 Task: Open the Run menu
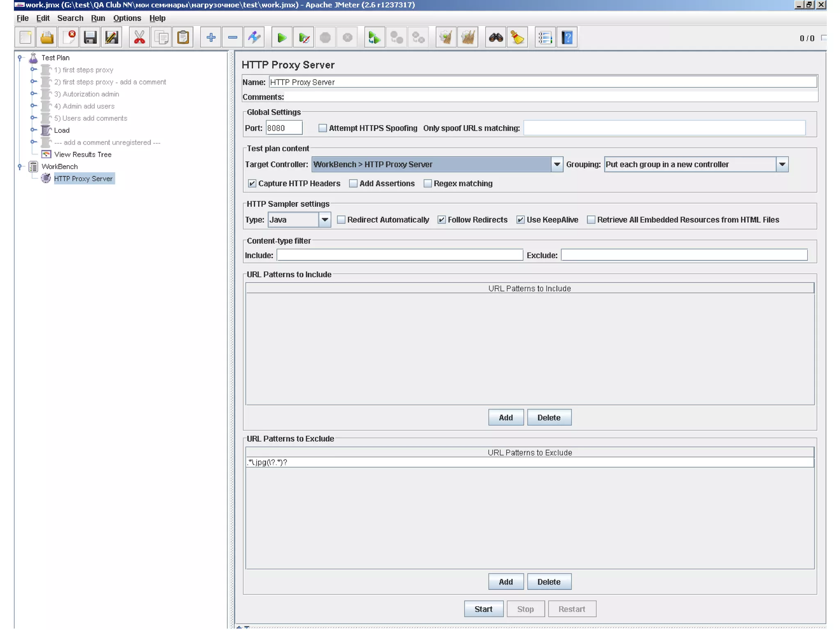tap(98, 18)
